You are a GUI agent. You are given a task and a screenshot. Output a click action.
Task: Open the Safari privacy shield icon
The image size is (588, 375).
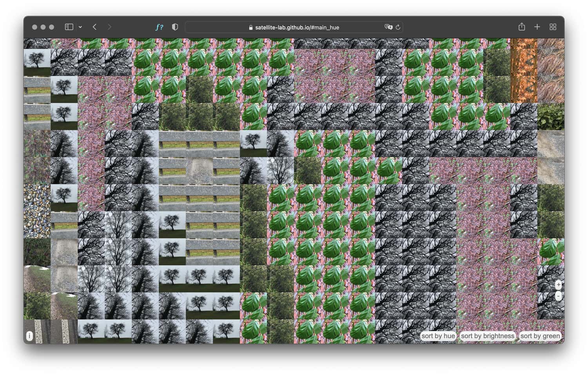tap(175, 27)
